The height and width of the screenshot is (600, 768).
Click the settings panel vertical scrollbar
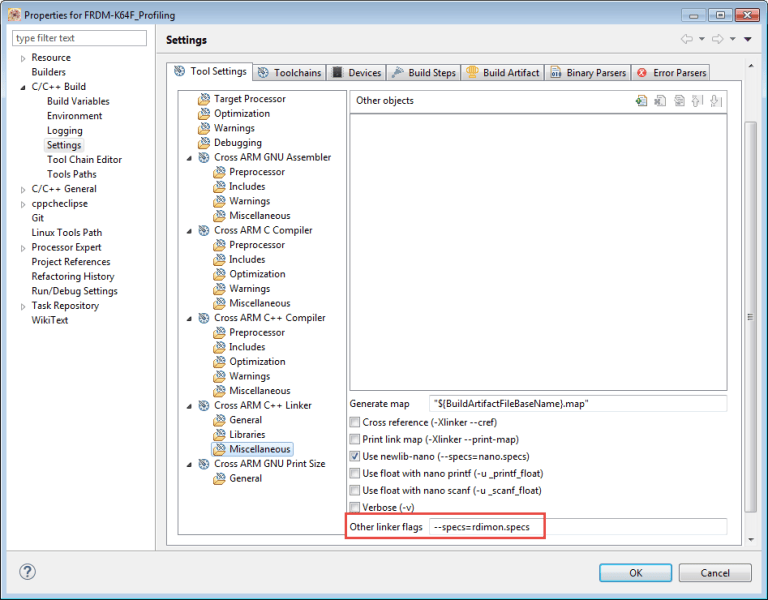tap(750, 316)
